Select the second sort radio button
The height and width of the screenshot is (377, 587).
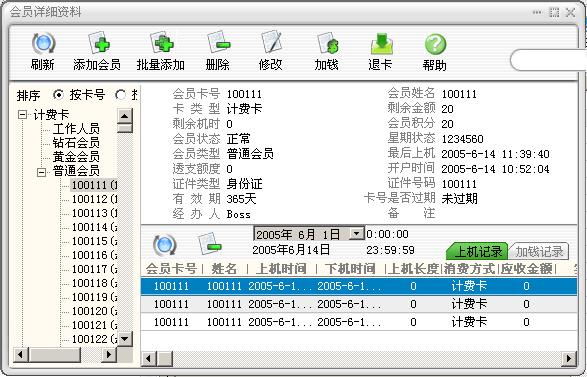pos(121,94)
